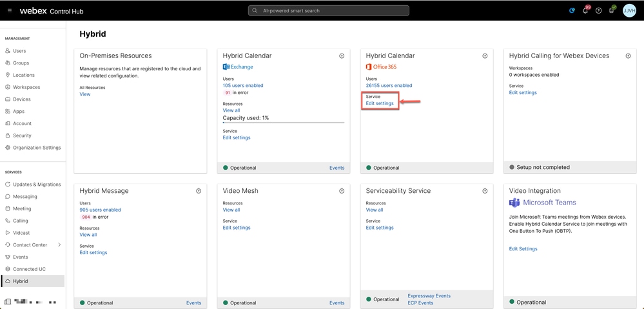Screen dimensions: 644x309
Task: Open Events link on Video Mesh card
Action: coord(337,303)
